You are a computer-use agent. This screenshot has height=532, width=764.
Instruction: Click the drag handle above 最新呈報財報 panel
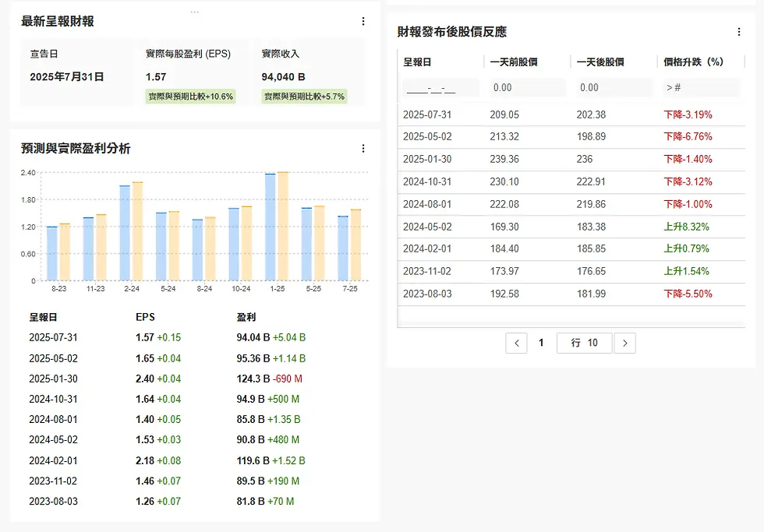(x=194, y=12)
